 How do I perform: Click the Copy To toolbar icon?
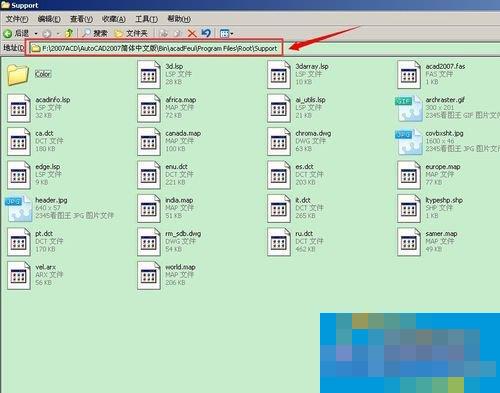(x=178, y=33)
